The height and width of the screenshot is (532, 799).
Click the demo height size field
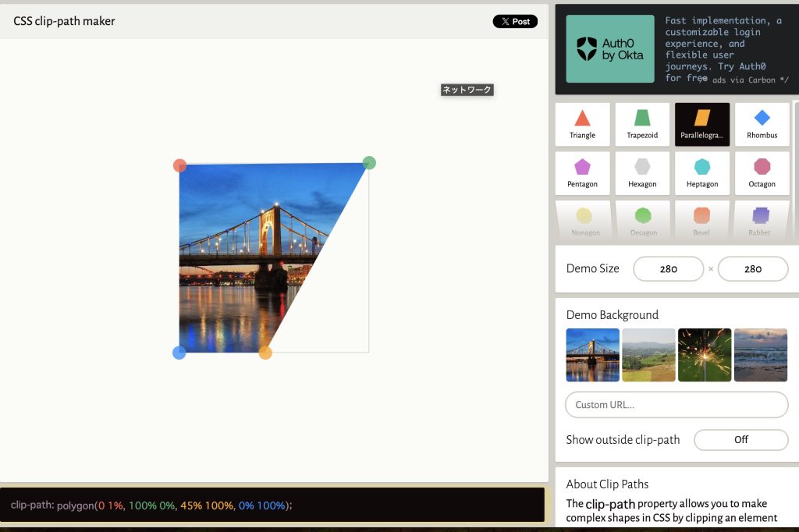click(752, 269)
